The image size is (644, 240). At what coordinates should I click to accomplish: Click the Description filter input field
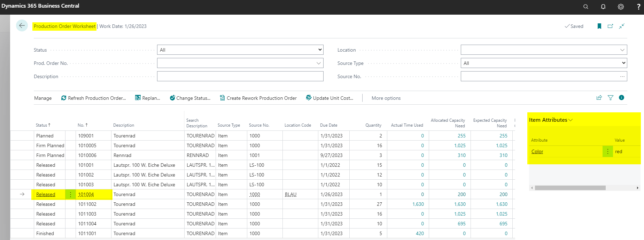pyautogui.click(x=240, y=76)
